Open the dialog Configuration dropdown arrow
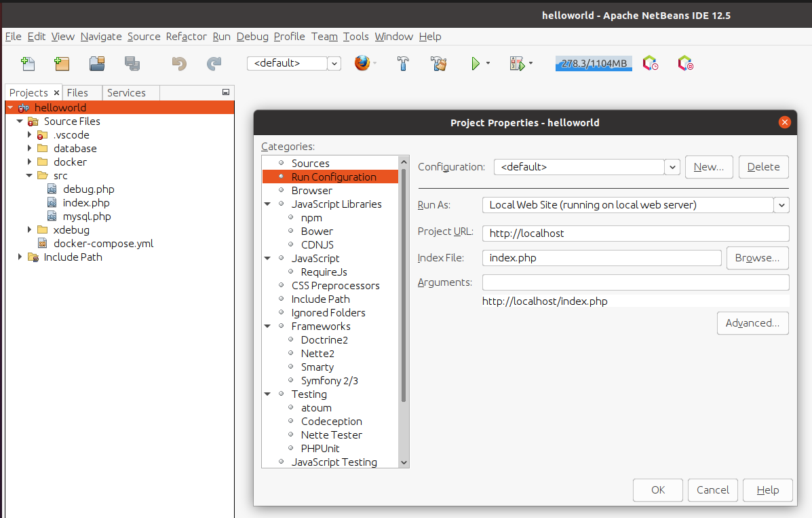Screen dimensions: 812x518 click(x=672, y=167)
